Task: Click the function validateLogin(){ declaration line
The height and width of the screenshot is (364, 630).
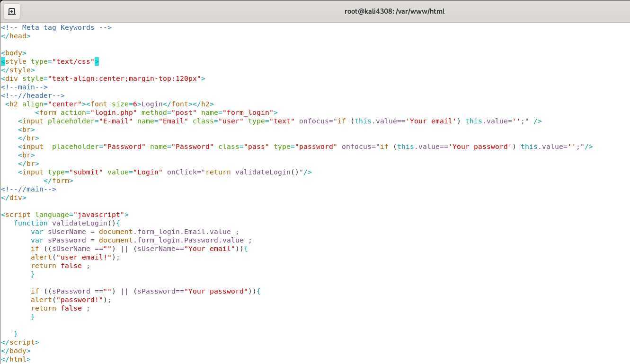Action: point(67,223)
